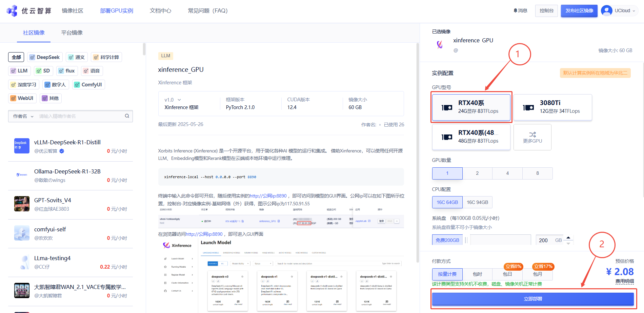
Task: Focus the 请输入精确作者名 search field
Action: click(x=80, y=116)
